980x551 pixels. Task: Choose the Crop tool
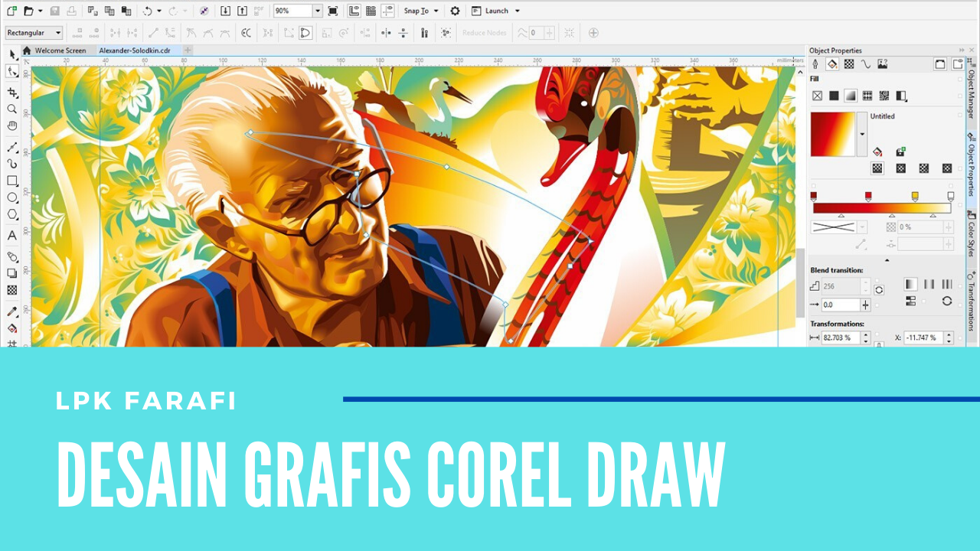click(12, 93)
